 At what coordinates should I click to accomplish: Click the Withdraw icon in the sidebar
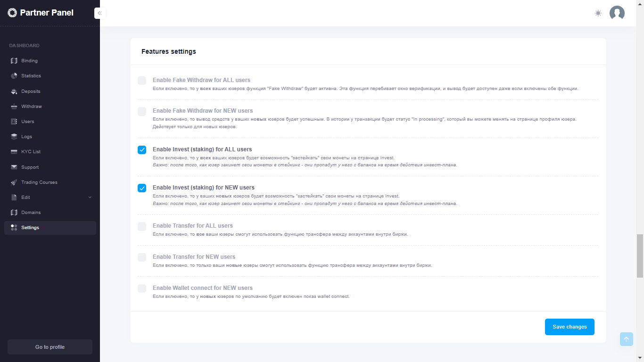point(14,107)
